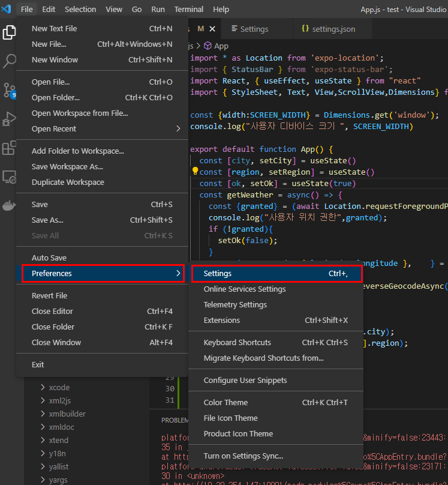Select Turn on Settings Sync...

click(276, 456)
